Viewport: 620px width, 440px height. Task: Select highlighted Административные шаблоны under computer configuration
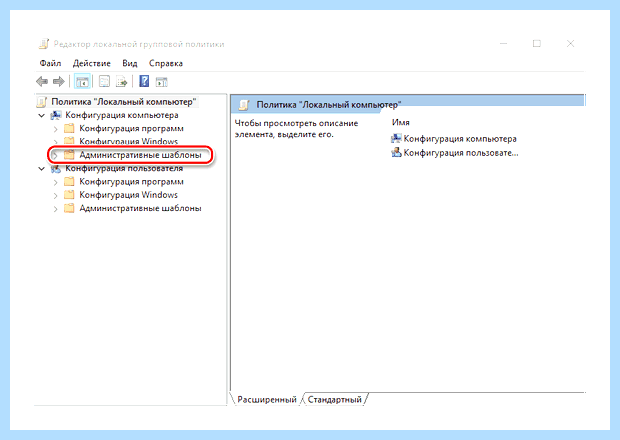(x=140, y=155)
